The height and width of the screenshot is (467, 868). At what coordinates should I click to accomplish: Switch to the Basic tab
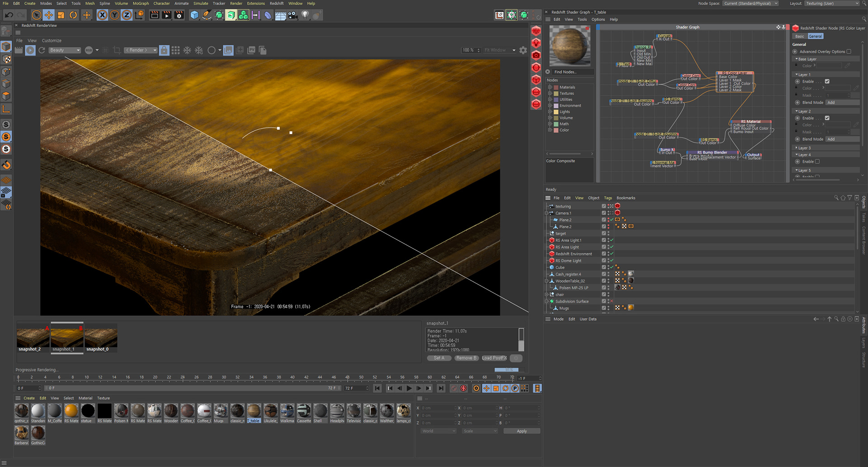click(x=800, y=36)
